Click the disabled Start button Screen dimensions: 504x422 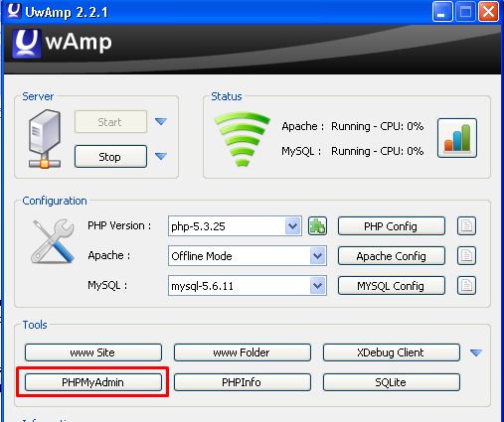point(110,122)
